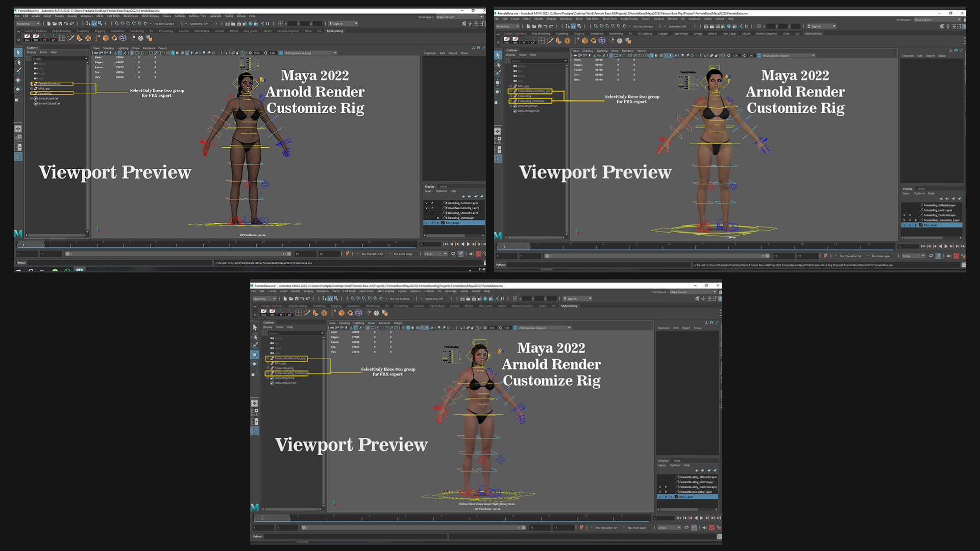Click the purple wireframe cube shelf icon in bottom window
980x551 pixels.
click(x=359, y=313)
